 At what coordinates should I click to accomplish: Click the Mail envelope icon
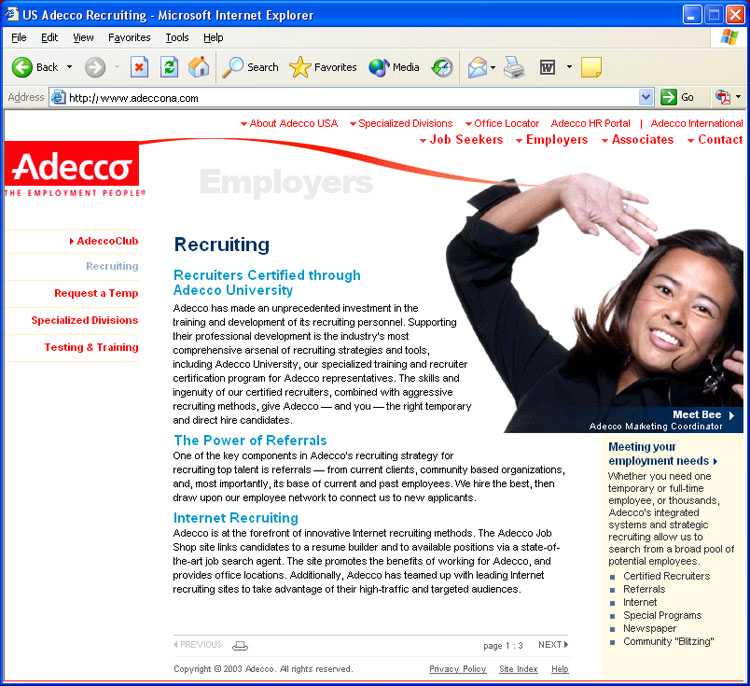pos(477,67)
